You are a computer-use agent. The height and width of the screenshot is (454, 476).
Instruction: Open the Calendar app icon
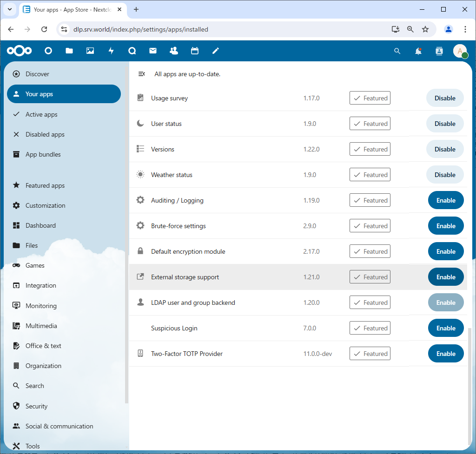pos(195,51)
